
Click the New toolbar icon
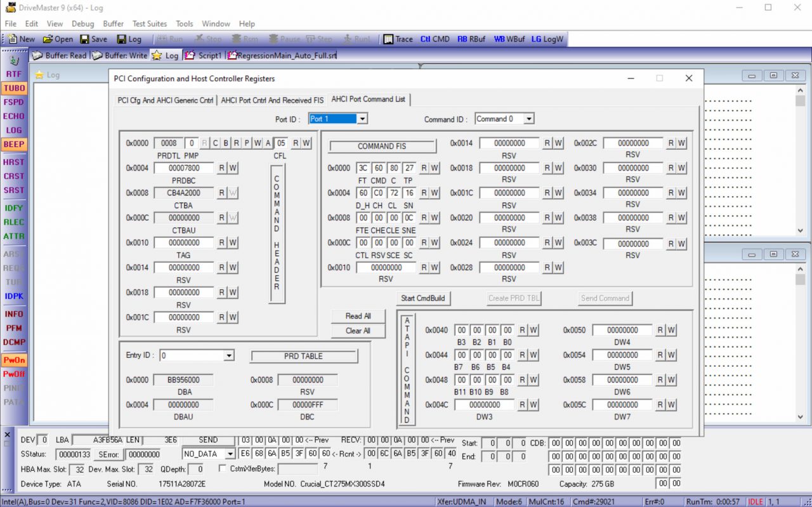tap(21, 39)
